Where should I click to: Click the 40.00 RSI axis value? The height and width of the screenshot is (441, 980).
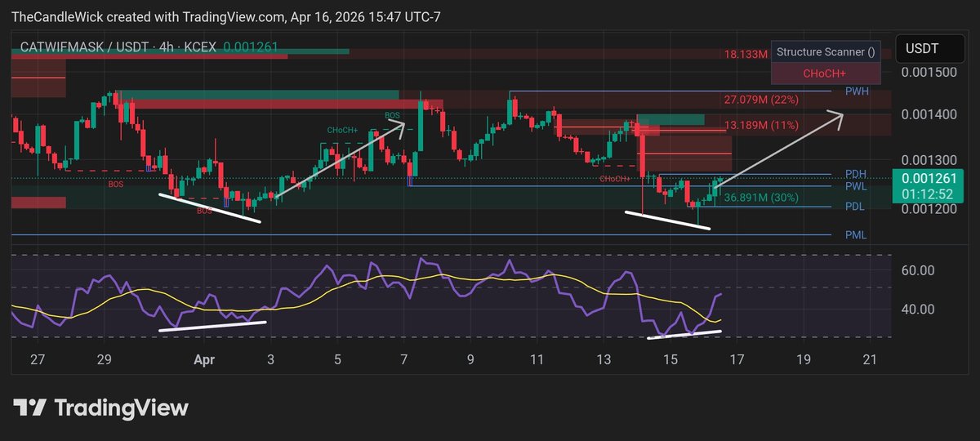[919, 310]
